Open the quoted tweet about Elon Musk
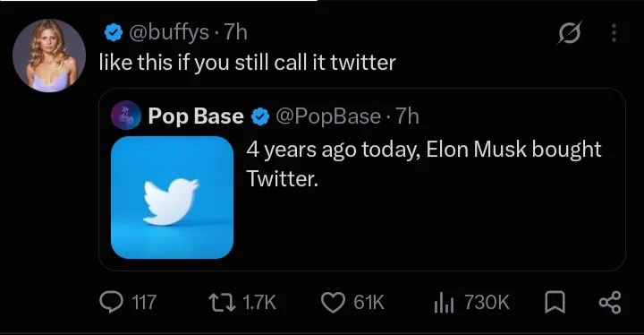The image size is (644, 335). pos(362,180)
